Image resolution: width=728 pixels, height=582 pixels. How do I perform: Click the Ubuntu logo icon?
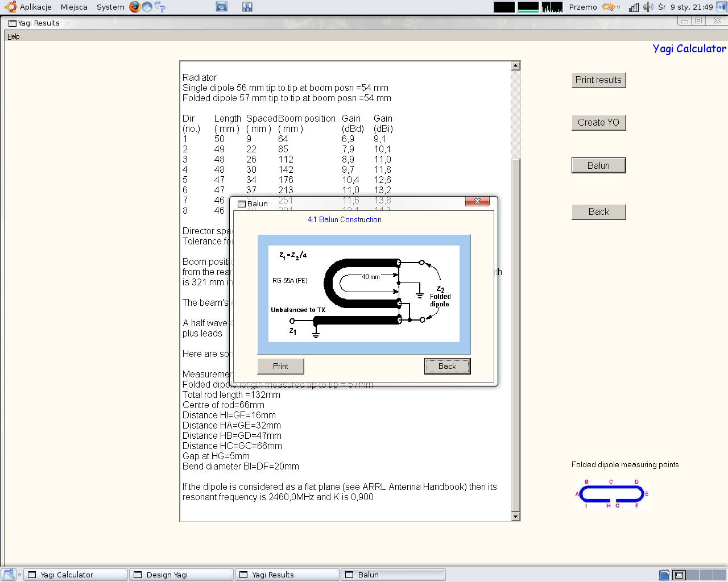pos(10,7)
